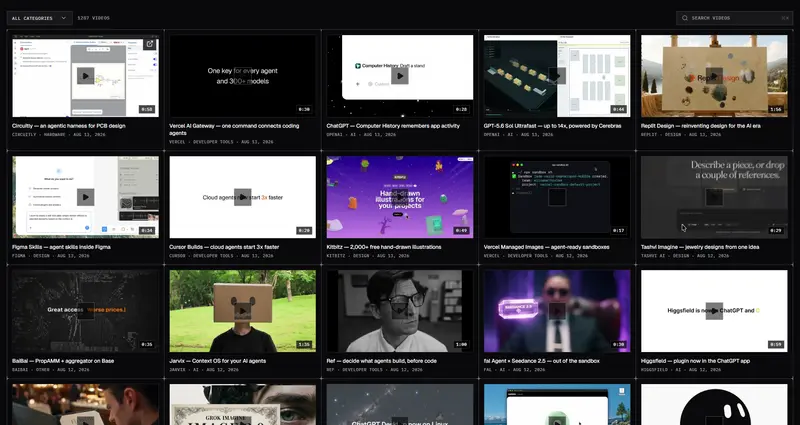The height and width of the screenshot is (425, 800).
Task: Open title 'ChatGPT — Computer History remembers app activity'
Action: (x=393, y=126)
